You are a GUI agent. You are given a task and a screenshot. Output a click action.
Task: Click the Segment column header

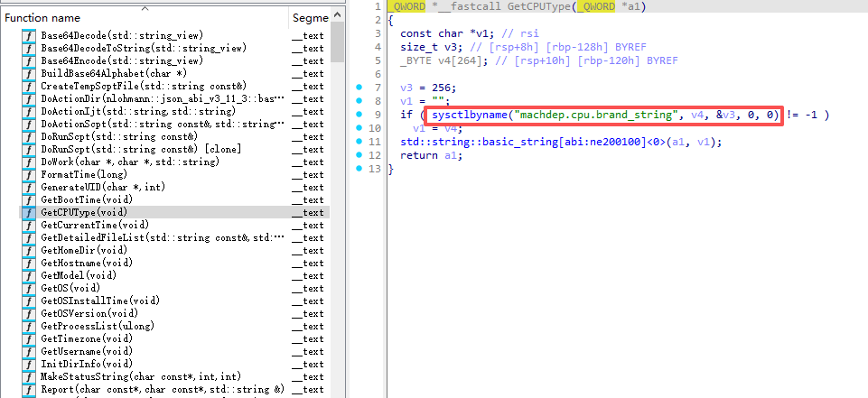click(311, 17)
